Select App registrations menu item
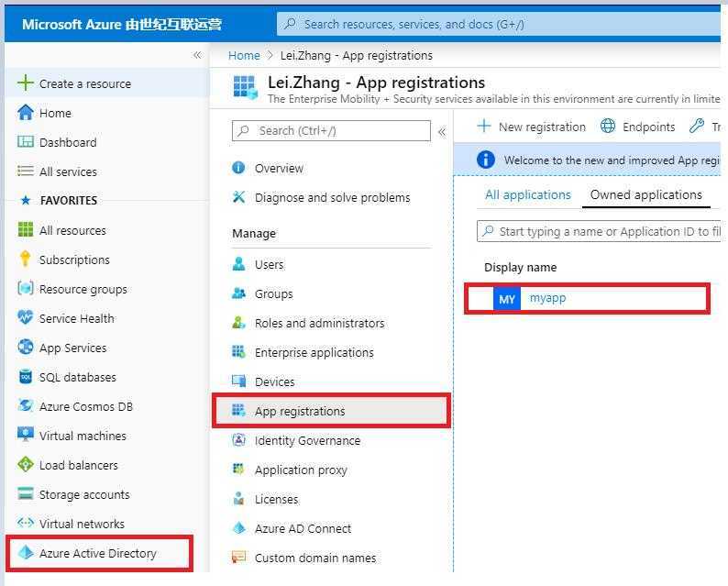The image size is (728, 586). [332, 411]
